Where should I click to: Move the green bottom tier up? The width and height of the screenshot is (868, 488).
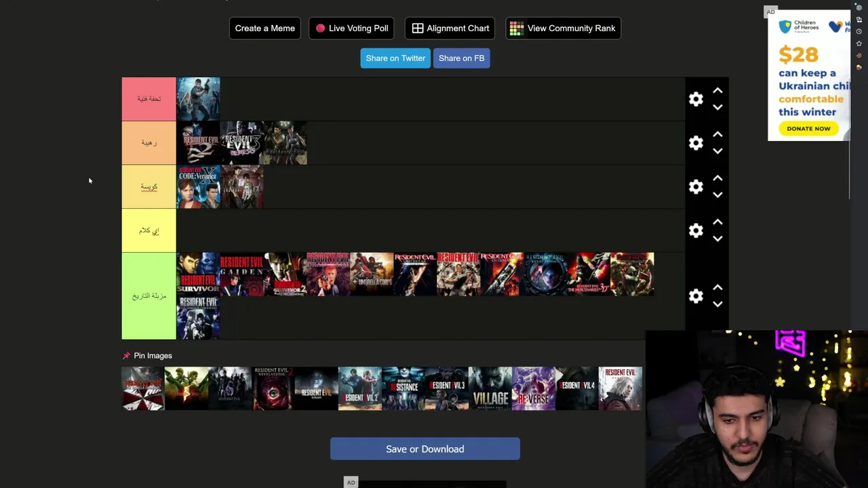pos(717,288)
